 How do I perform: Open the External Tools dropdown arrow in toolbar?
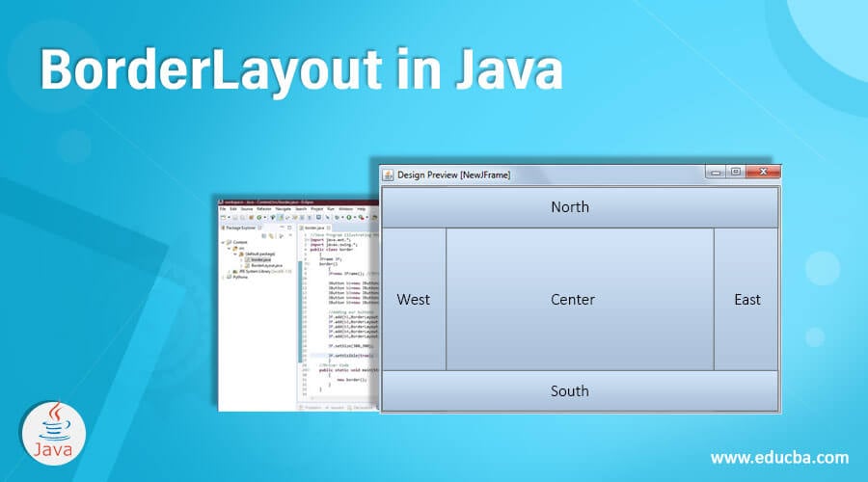tap(367, 218)
